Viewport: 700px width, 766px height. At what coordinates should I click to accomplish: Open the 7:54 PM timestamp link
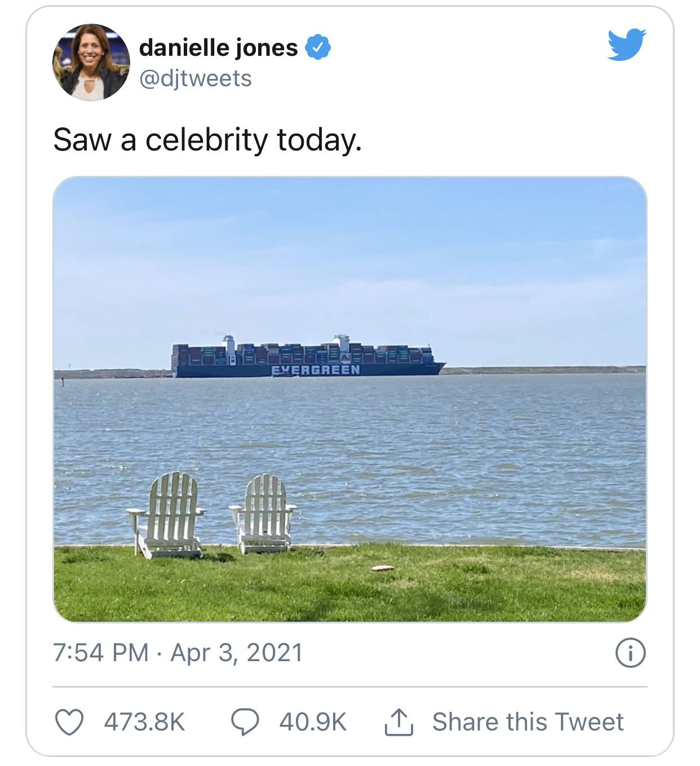click(x=101, y=653)
